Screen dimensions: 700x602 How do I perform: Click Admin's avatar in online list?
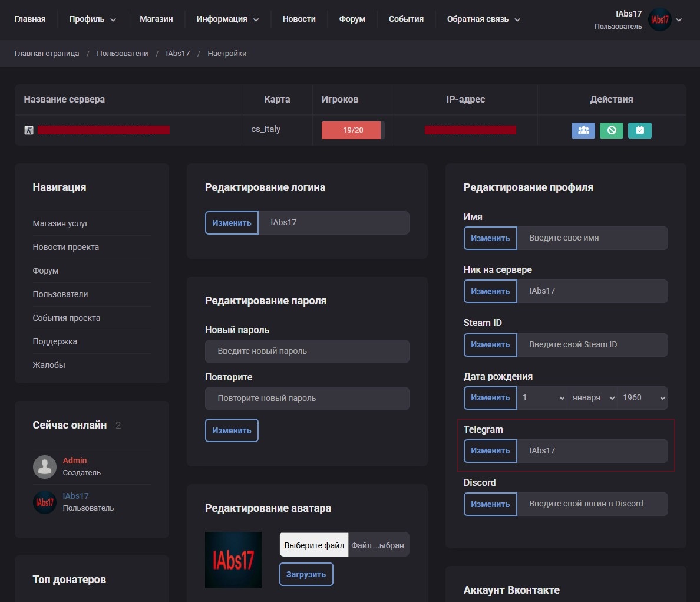click(x=45, y=467)
